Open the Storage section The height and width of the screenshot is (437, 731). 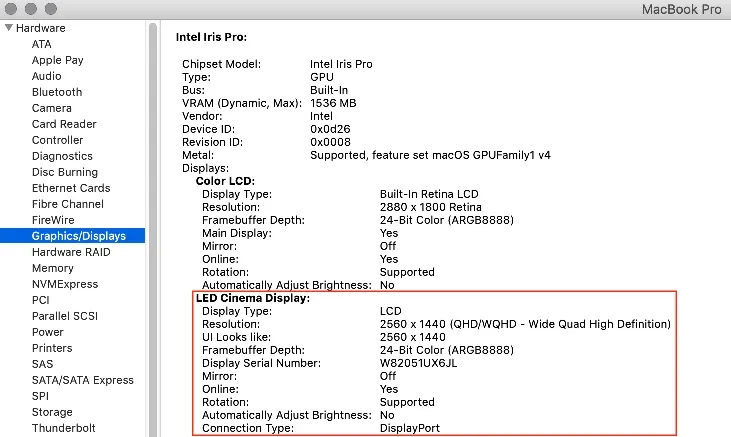point(51,412)
